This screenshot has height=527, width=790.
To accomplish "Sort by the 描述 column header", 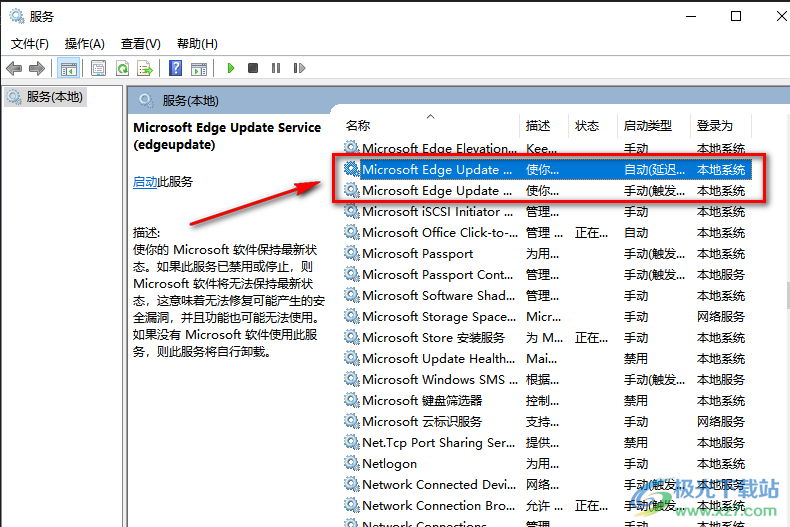I will click(538, 125).
